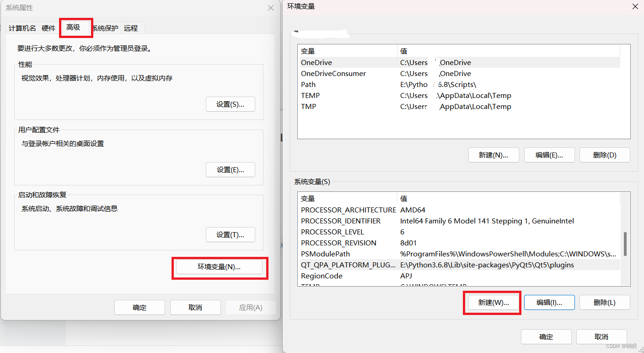This screenshot has width=644, height=353.
Task: Select the Path user variable row
Action: [348, 84]
